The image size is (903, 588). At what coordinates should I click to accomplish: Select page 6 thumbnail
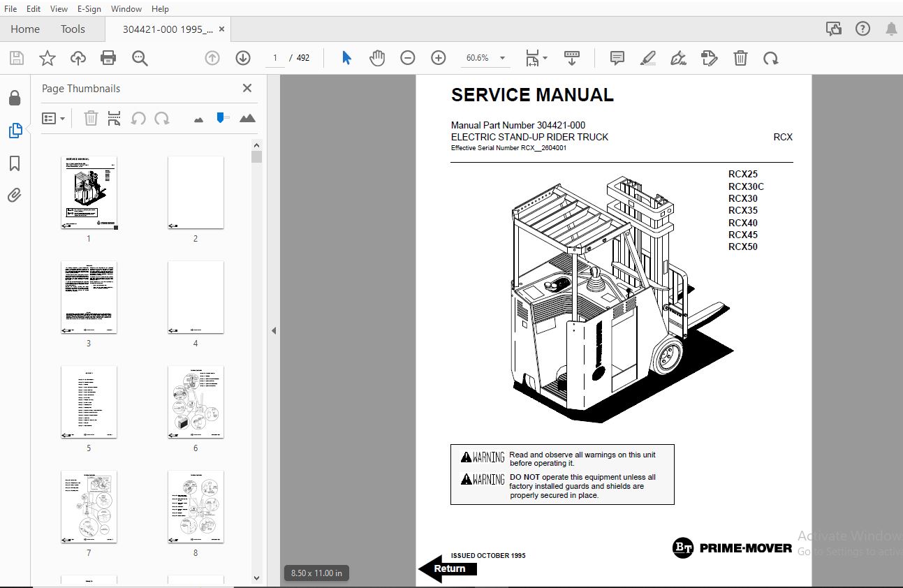click(x=196, y=402)
